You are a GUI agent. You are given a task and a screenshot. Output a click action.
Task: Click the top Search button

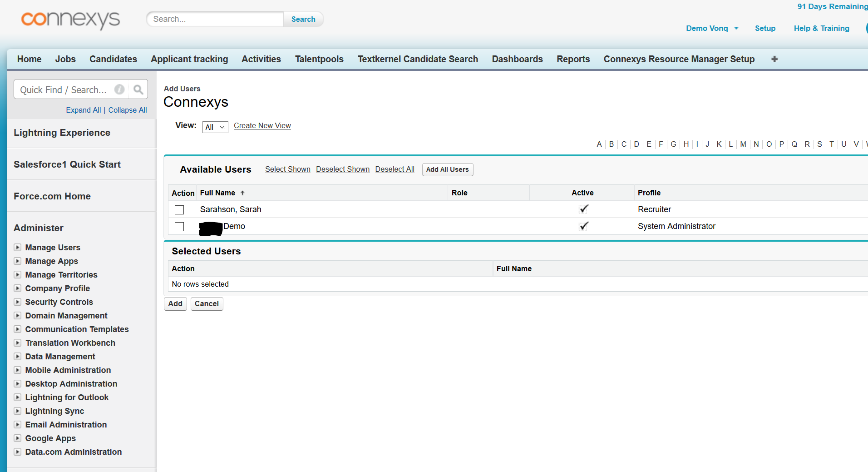pyautogui.click(x=303, y=19)
